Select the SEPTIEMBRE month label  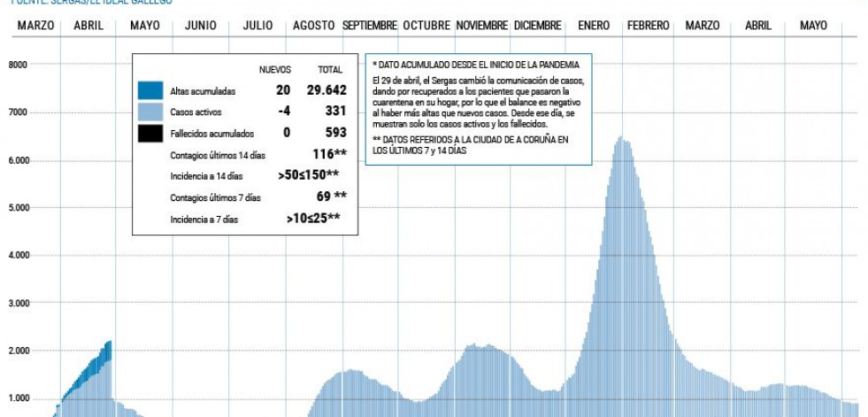click(x=370, y=26)
